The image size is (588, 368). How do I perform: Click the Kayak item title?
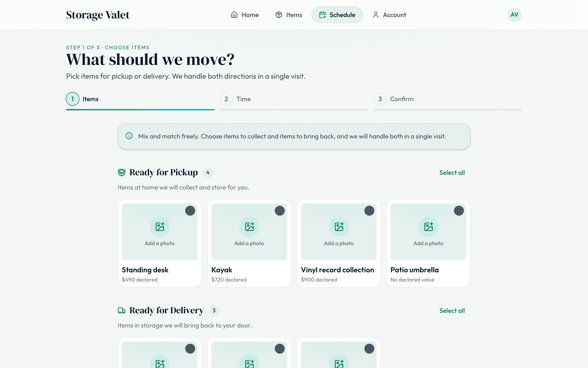click(222, 270)
